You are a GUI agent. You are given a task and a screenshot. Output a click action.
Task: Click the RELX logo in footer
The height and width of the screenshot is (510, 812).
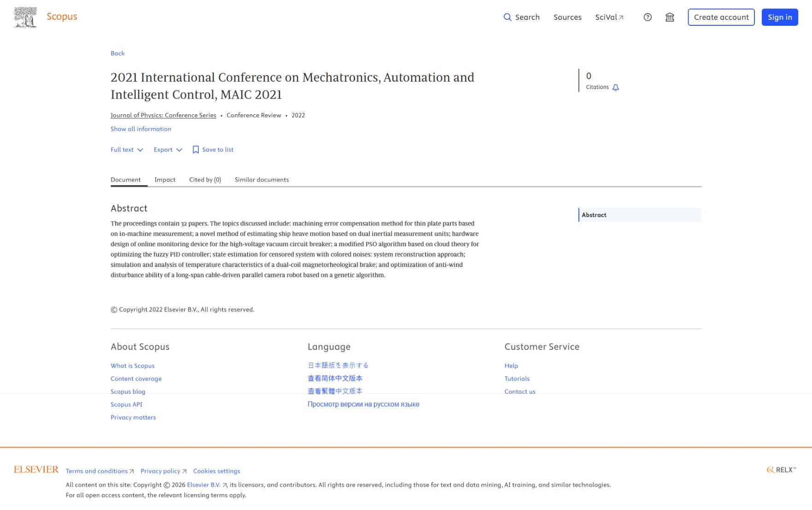click(x=781, y=469)
